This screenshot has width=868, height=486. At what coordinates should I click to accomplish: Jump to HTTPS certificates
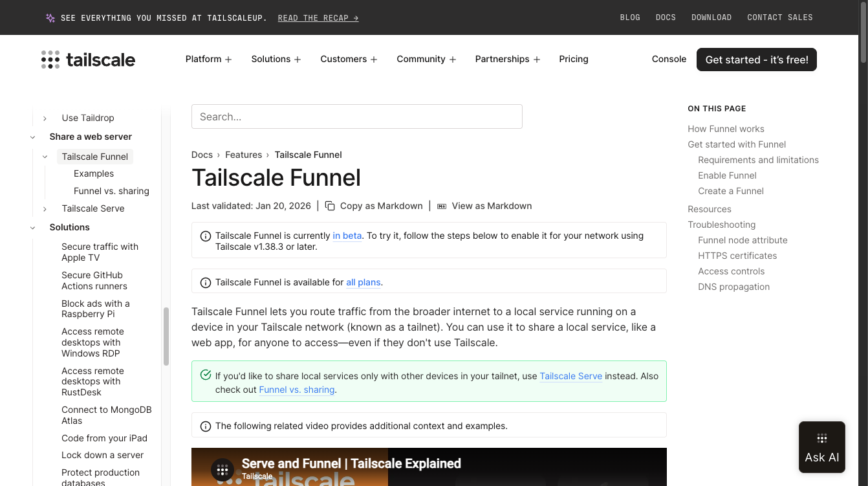click(737, 256)
